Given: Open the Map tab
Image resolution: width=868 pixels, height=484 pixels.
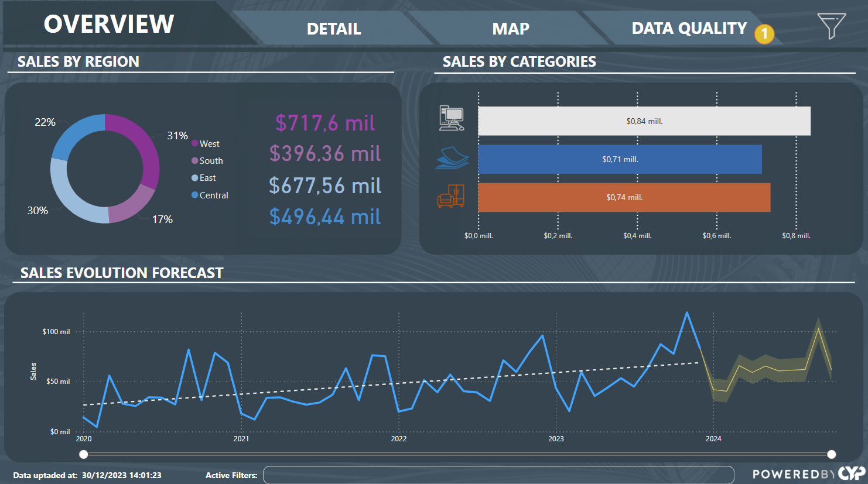Looking at the screenshot, I should [x=510, y=29].
